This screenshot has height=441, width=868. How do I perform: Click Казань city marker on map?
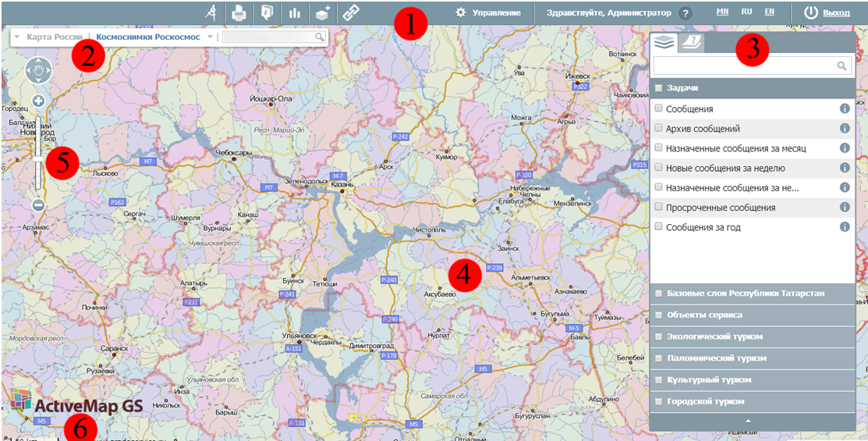tap(342, 191)
